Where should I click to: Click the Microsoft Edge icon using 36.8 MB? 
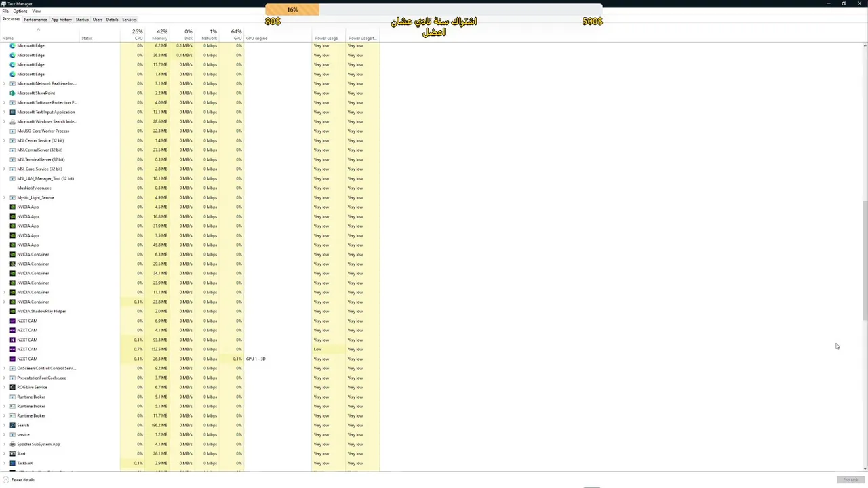(x=12, y=55)
